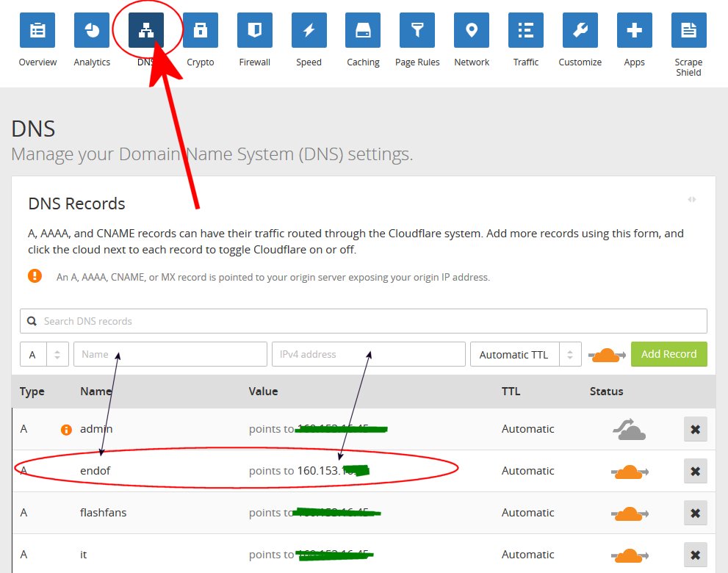Click the info icon beside admin record

click(x=66, y=430)
